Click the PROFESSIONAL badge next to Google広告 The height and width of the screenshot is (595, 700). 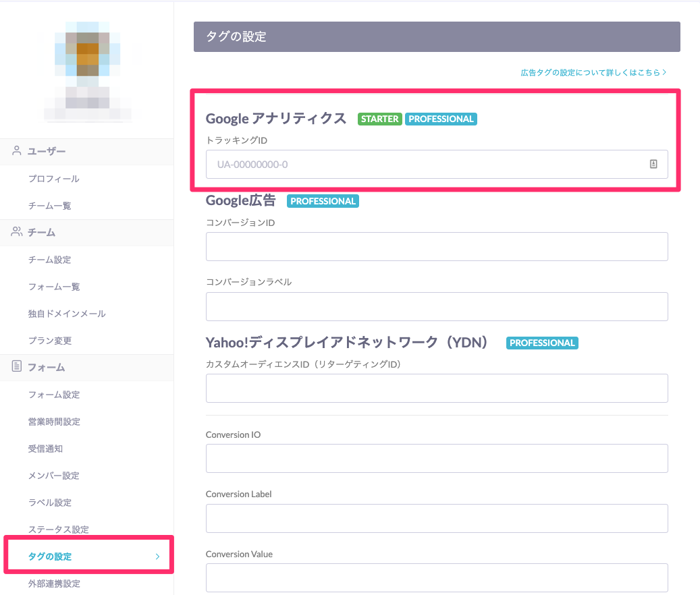click(323, 200)
